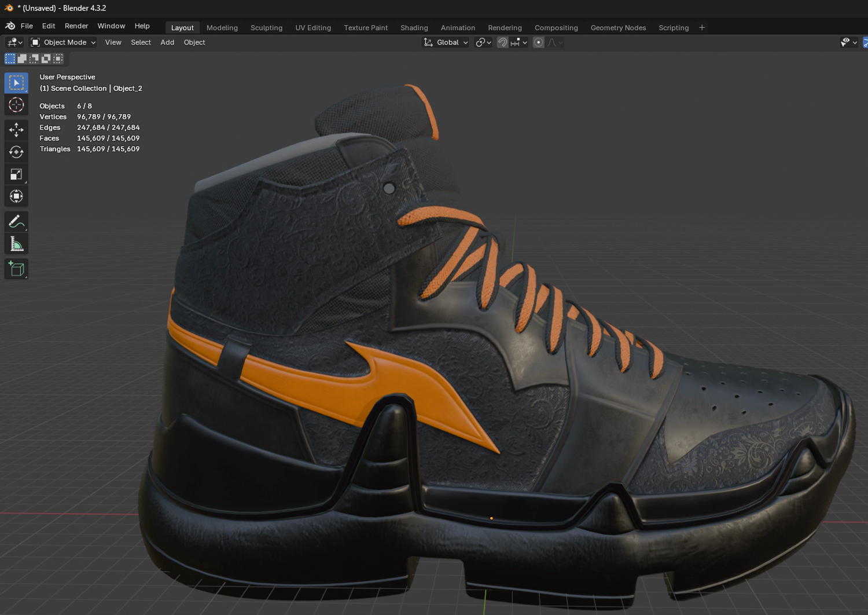
Task: Pick the Annotate pencil tool
Action: point(16,222)
